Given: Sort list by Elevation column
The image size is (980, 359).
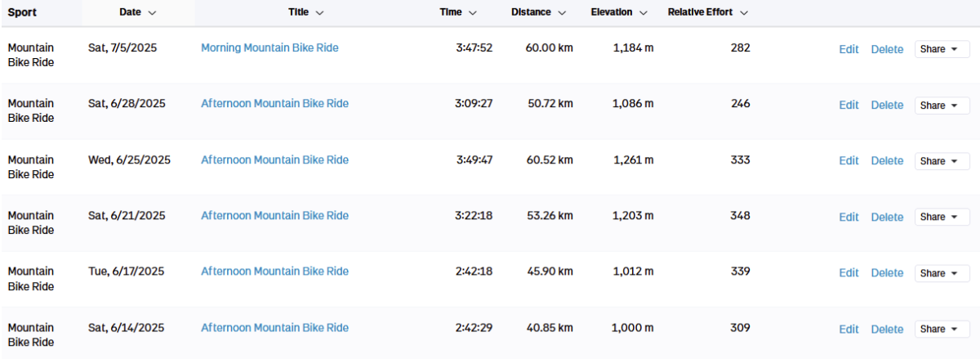Looking at the screenshot, I should pos(619,12).
